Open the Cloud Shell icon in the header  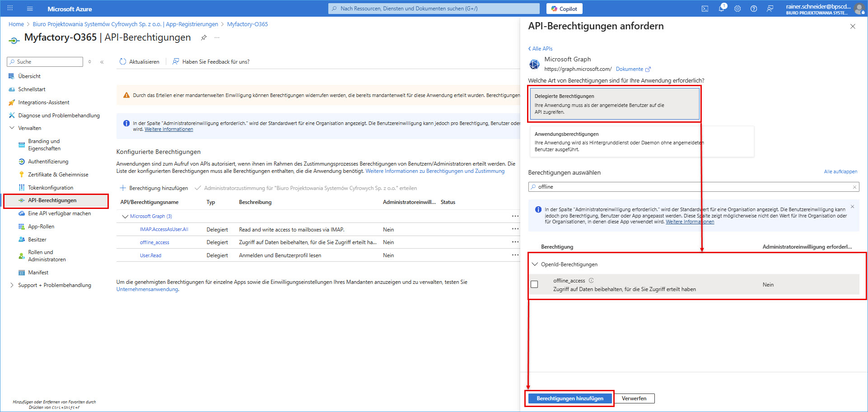click(x=705, y=9)
